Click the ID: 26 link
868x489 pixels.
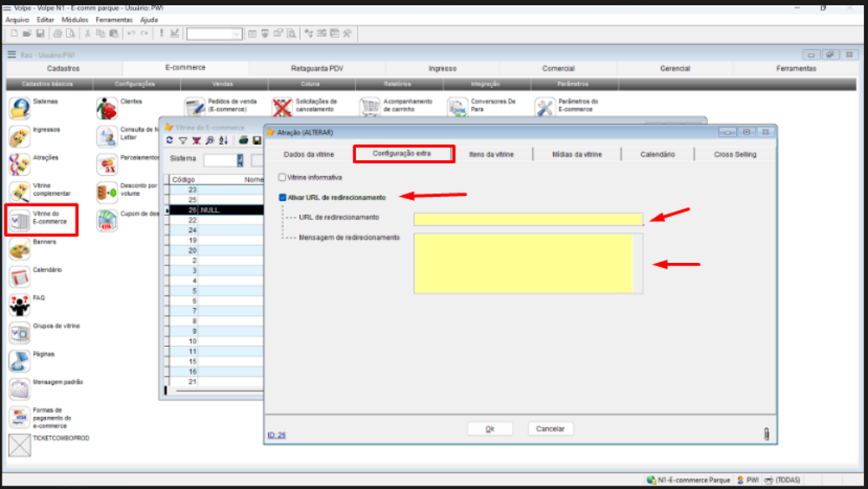276,435
